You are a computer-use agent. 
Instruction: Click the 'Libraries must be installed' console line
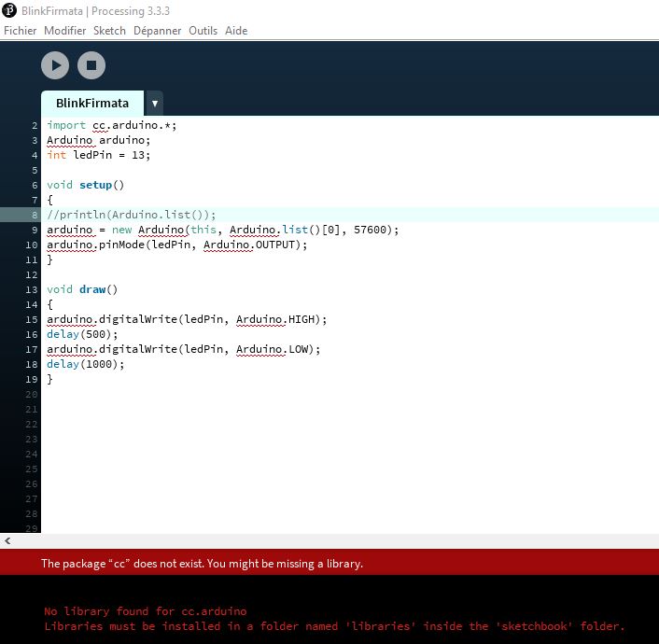334,626
